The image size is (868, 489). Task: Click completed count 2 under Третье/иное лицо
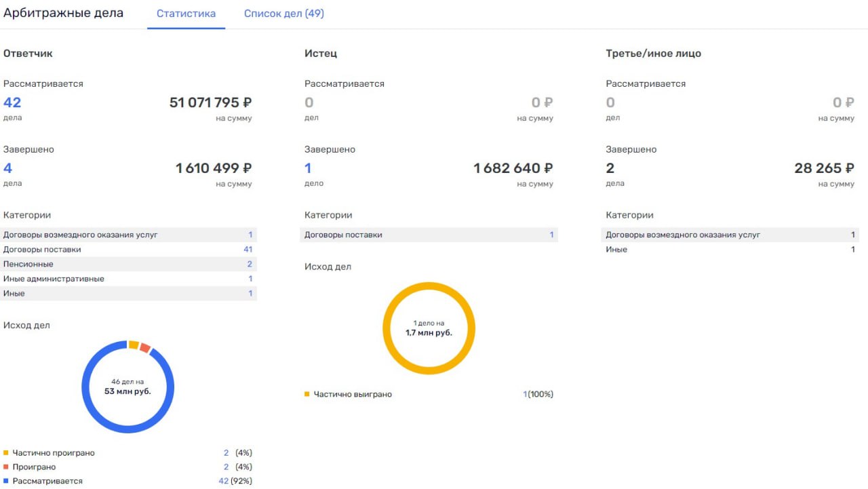tap(610, 168)
